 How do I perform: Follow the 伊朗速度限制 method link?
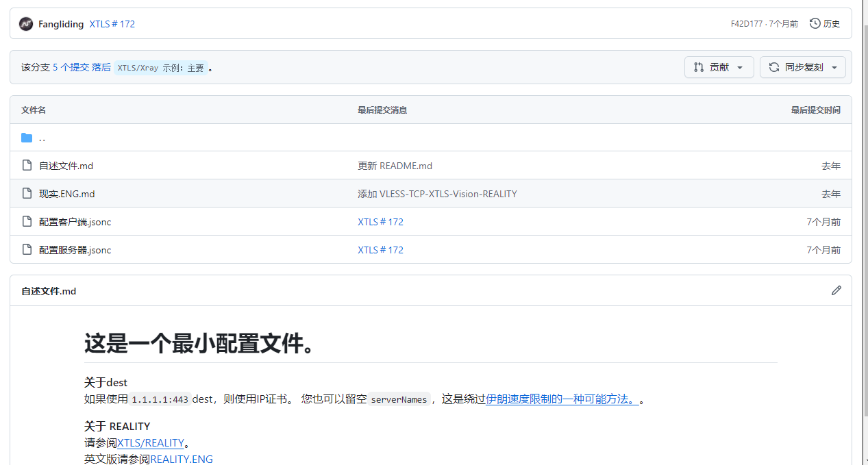tap(562, 399)
